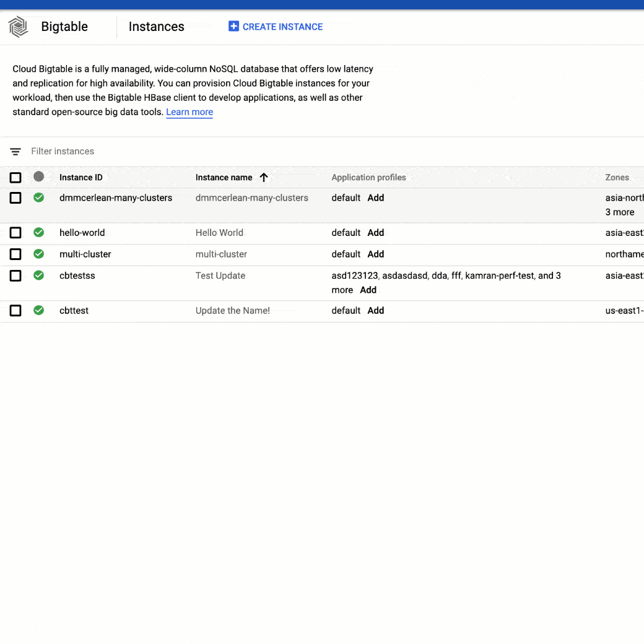This screenshot has width=644, height=644.
Task: Open the cbttest instance ID link
Action: pos(74,310)
